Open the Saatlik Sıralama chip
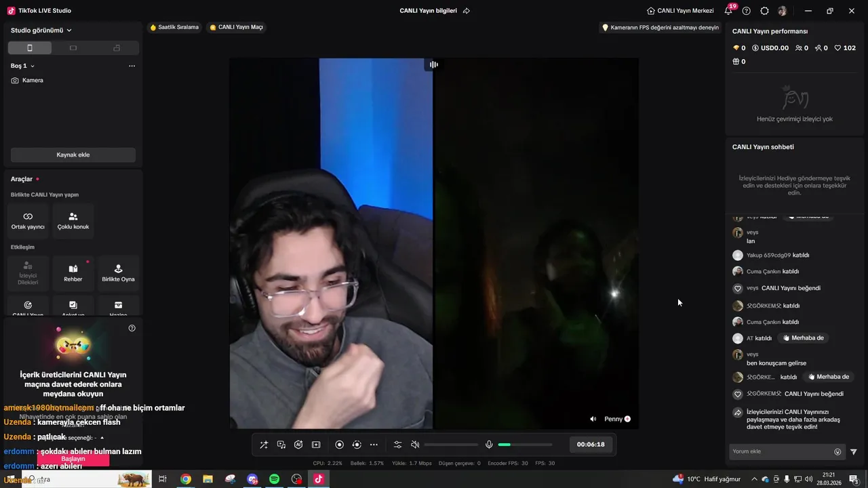868x488 pixels. [x=174, y=27]
